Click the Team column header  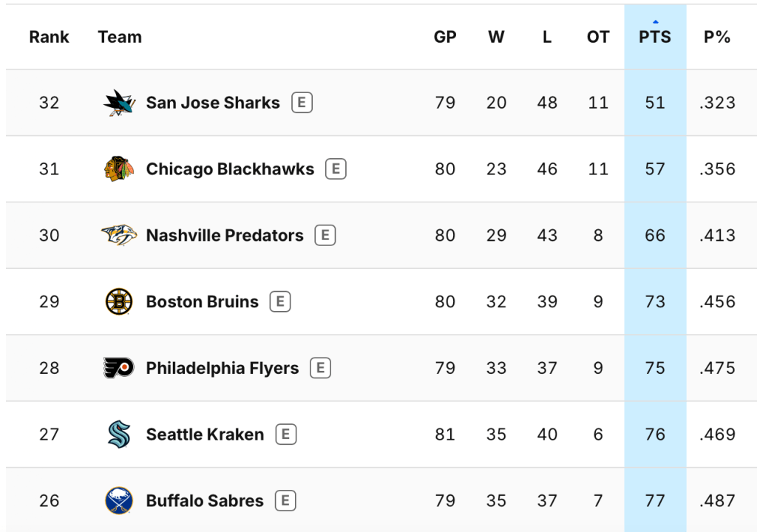pyautogui.click(x=120, y=37)
